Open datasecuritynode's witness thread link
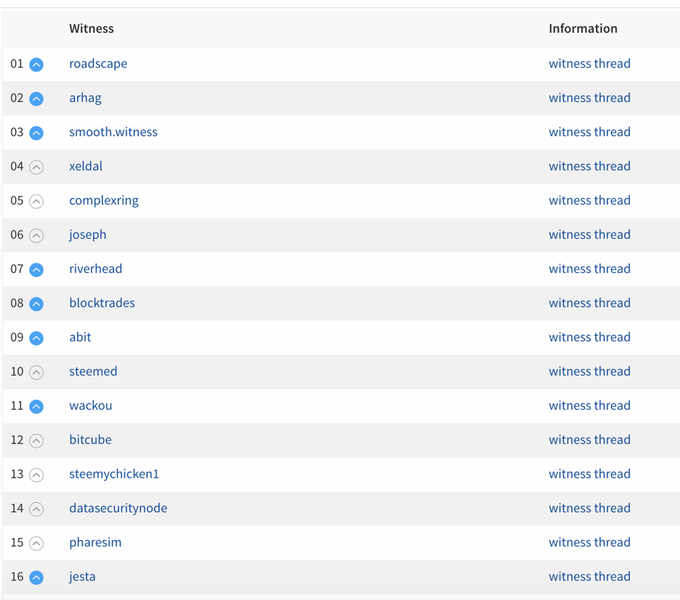Viewport: 680px width, 600px height. [x=589, y=508]
